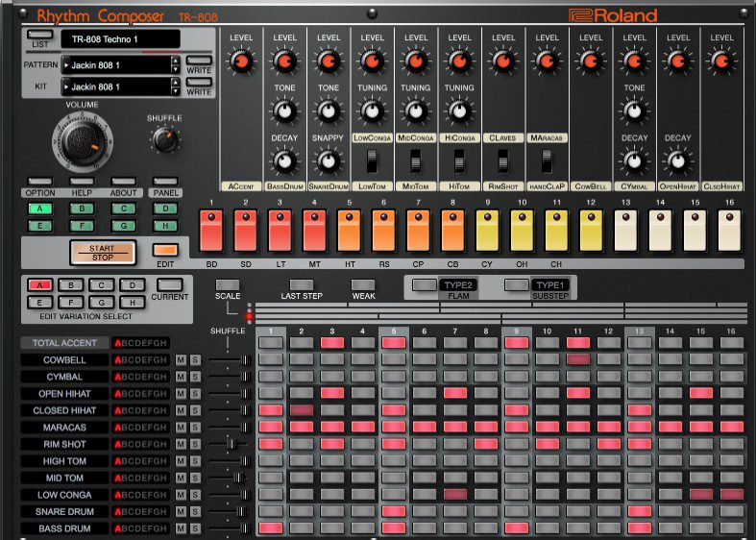
Task: Flip the LowConga/LowTom selector switch
Action: [372, 161]
